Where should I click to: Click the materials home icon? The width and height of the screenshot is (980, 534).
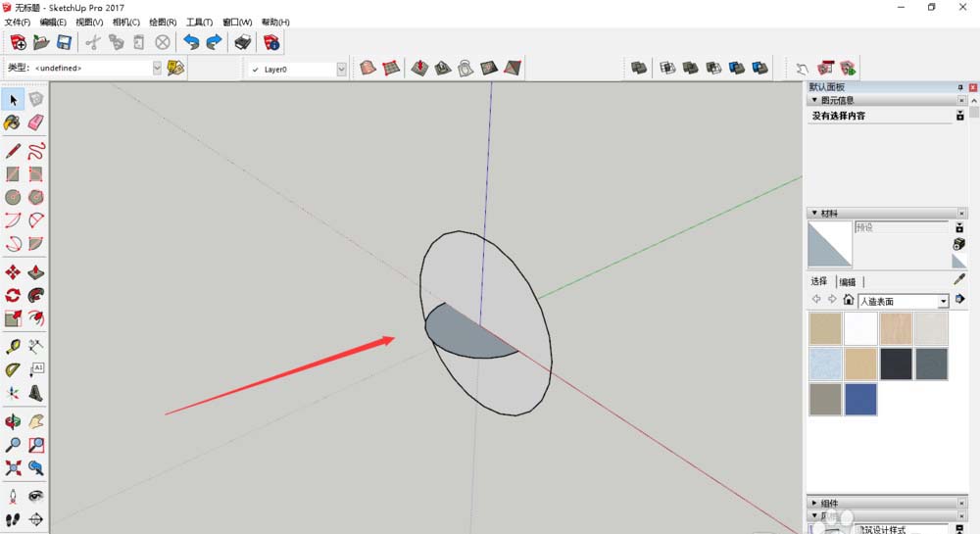pos(848,299)
